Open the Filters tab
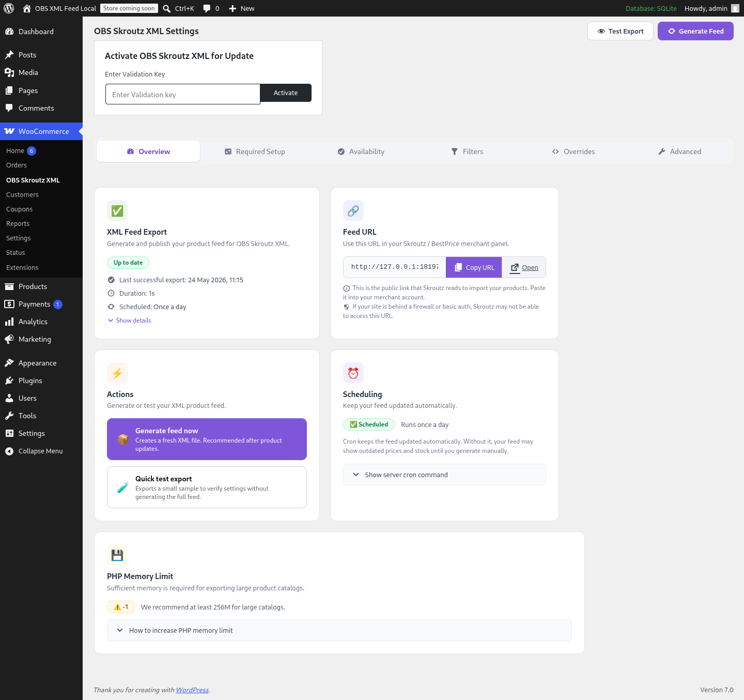The height and width of the screenshot is (700, 744). point(467,151)
